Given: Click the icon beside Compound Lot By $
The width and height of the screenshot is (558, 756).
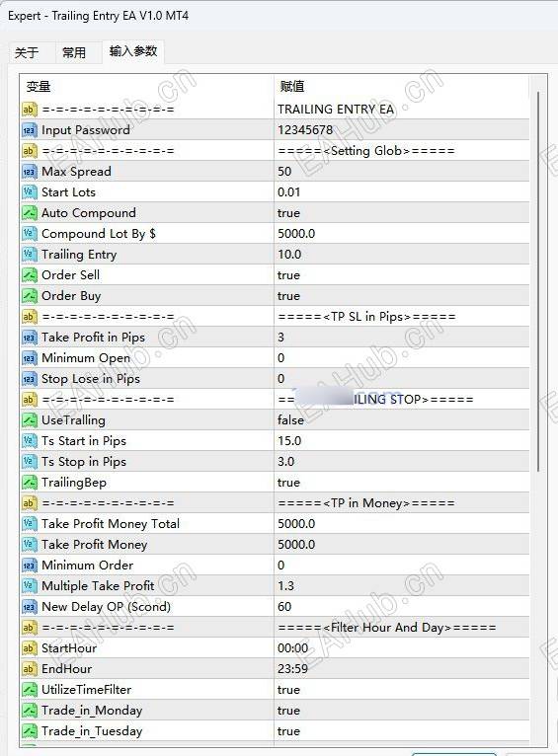Looking at the screenshot, I should pos(30,234).
